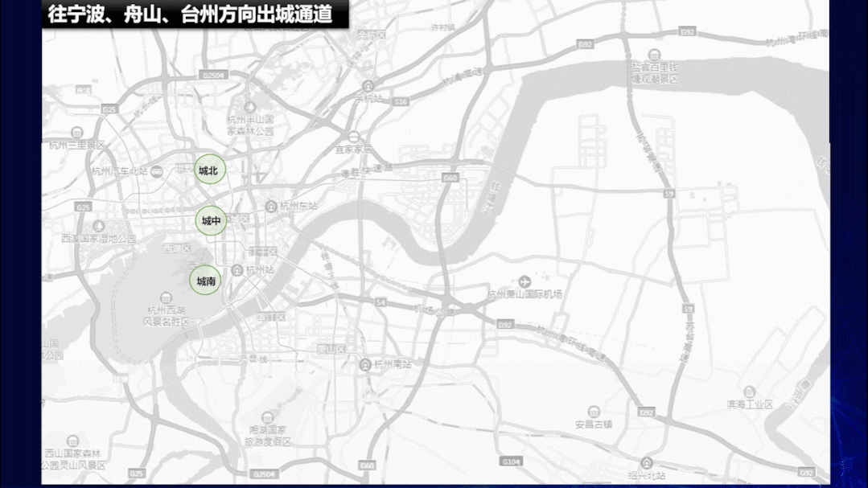Click the 杭州萧山国际机场 text label

pos(525,294)
